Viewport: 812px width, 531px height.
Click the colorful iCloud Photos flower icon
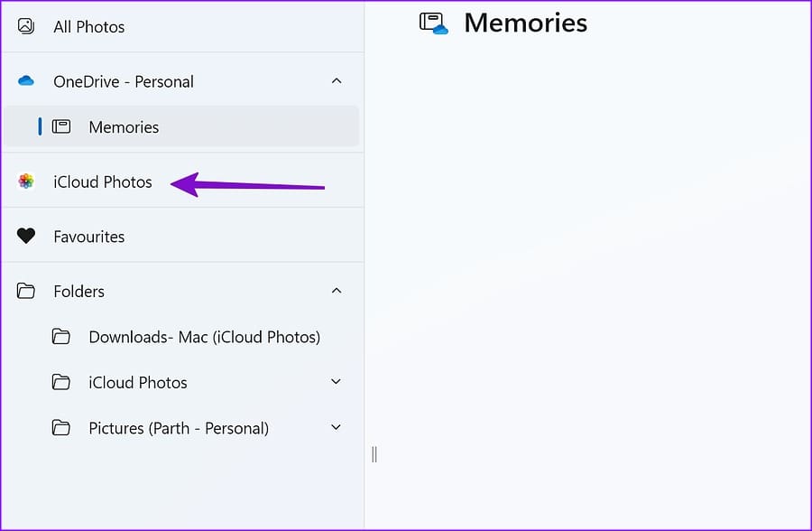pyautogui.click(x=26, y=181)
